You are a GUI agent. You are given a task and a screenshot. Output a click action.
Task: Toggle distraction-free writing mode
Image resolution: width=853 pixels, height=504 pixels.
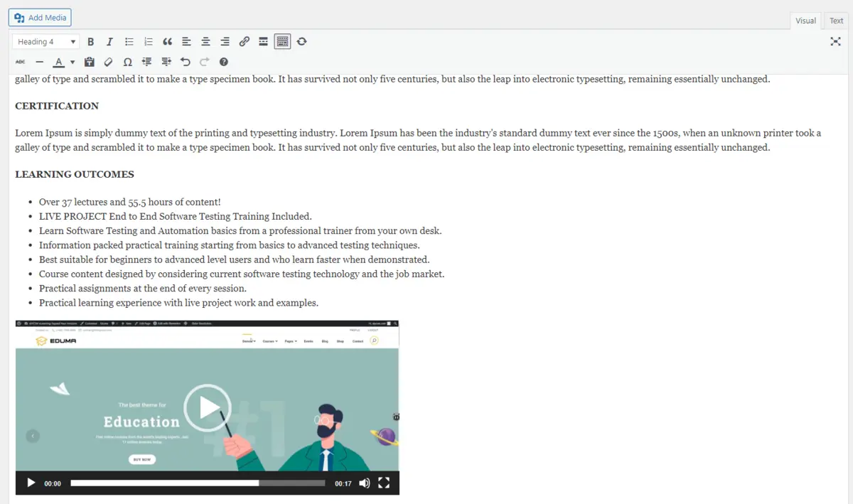835,42
